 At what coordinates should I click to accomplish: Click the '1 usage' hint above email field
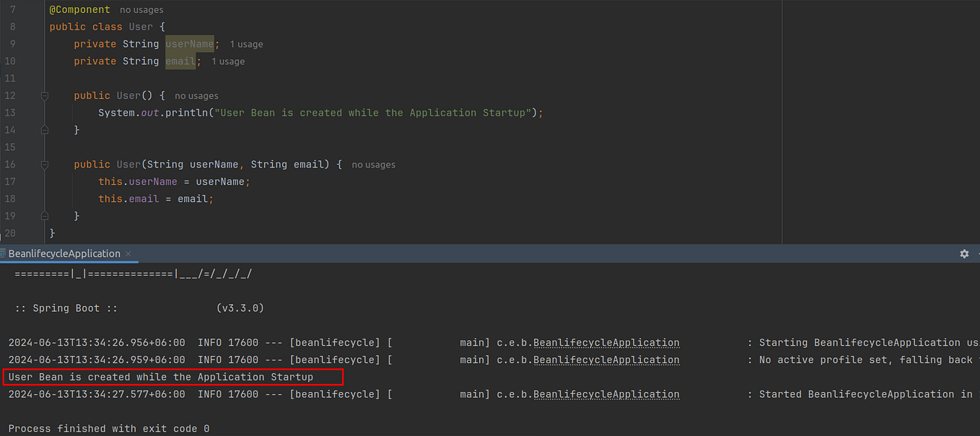[228, 61]
